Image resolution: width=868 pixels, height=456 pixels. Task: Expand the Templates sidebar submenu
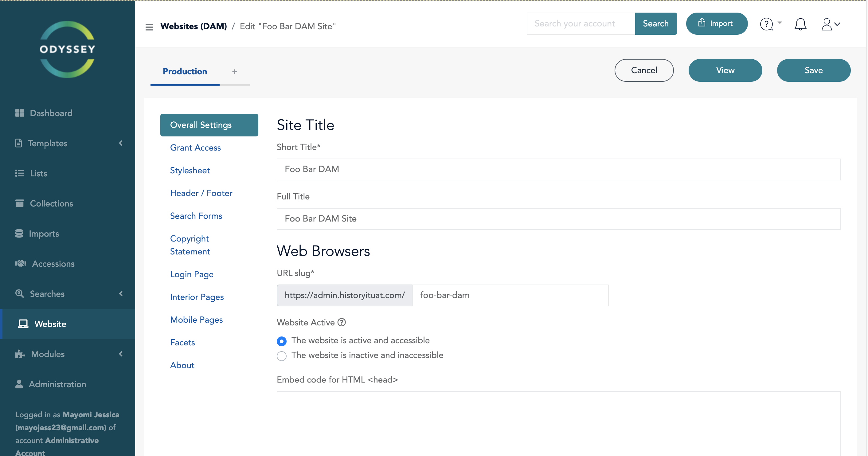[121, 143]
